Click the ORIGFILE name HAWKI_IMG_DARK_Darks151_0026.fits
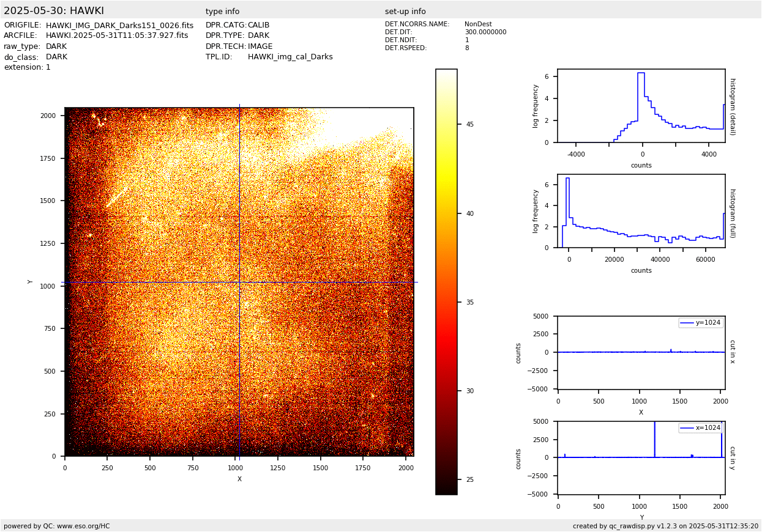Image resolution: width=762 pixels, height=532 pixels. (x=119, y=26)
